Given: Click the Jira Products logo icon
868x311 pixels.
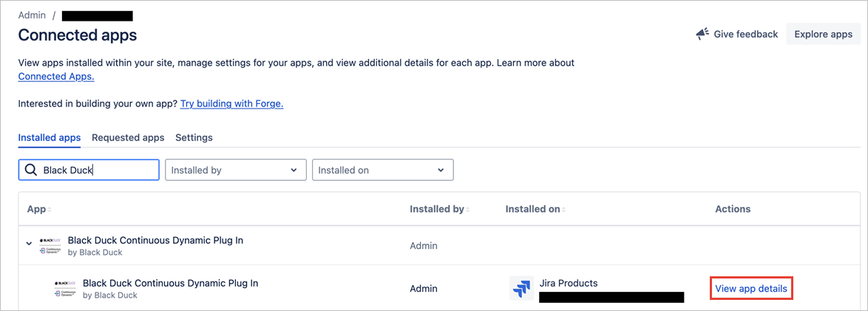Looking at the screenshot, I should 521,288.
